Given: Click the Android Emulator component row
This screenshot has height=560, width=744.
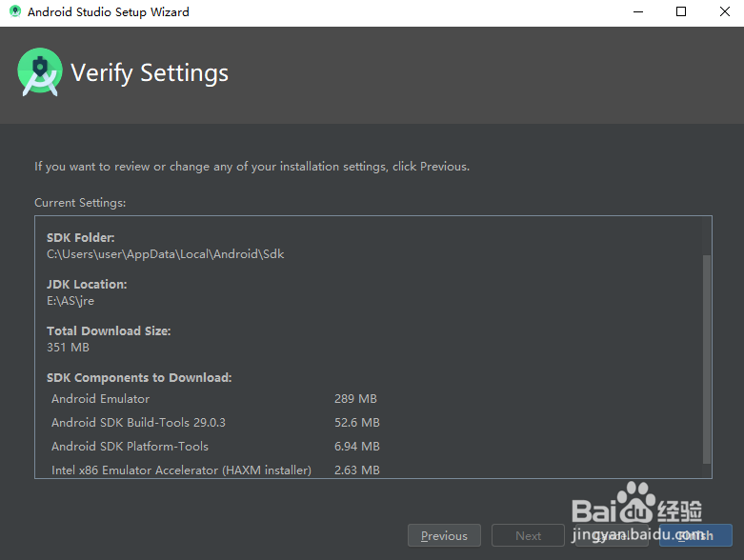Looking at the screenshot, I should 214,399.
